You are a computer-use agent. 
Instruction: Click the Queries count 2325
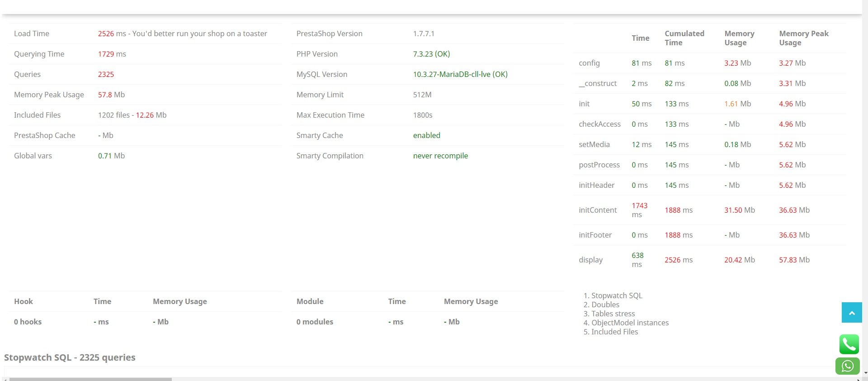point(106,74)
